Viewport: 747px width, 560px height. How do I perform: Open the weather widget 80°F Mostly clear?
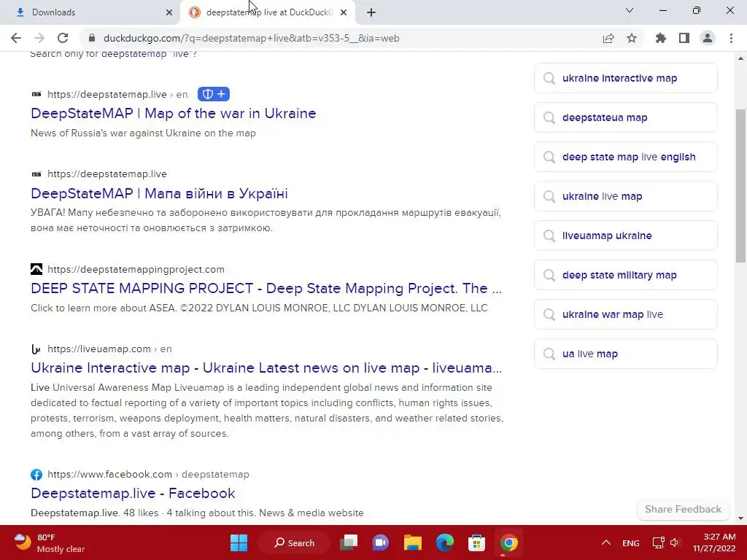point(50,542)
